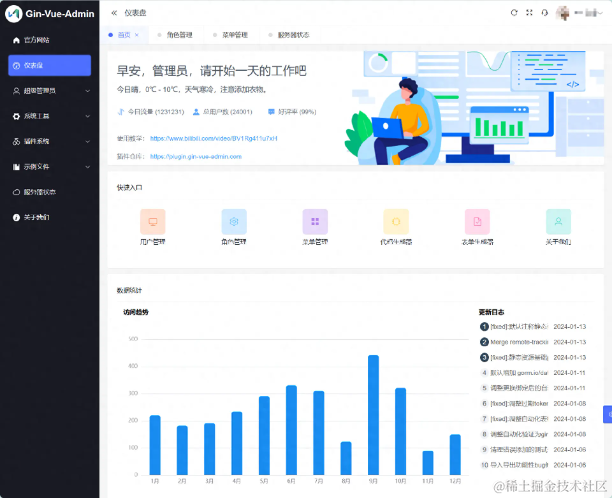This screenshot has width=612, height=498.
Task: Open customer support headset icon
Action: pyautogui.click(x=544, y=13)
